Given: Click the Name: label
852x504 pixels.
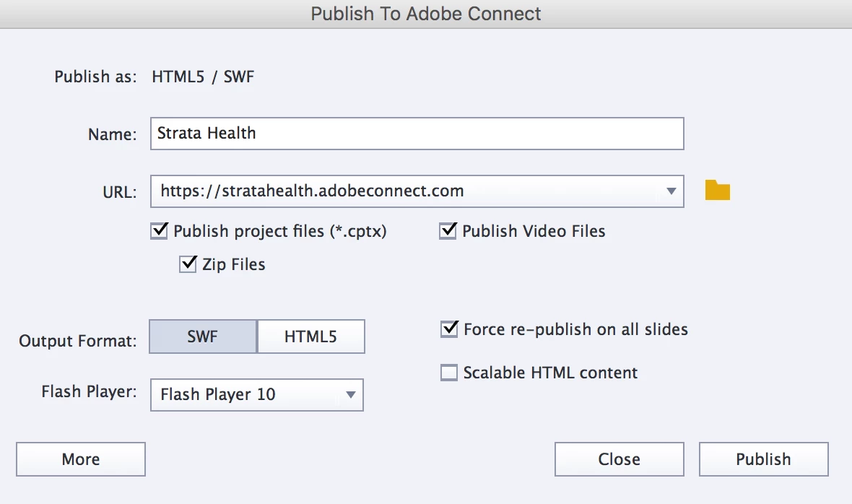Looking at the screenshot, I should click(112, 134).
